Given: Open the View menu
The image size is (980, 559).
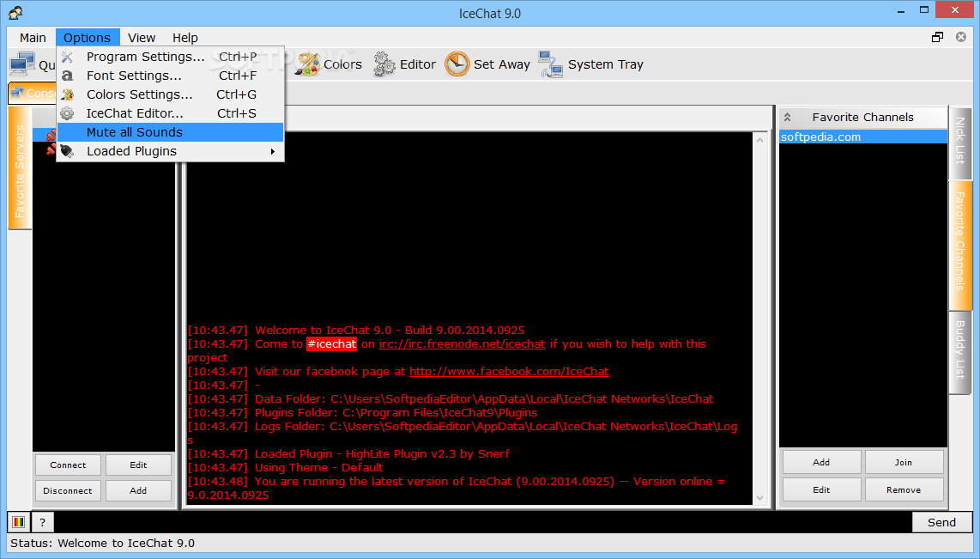Looking at the screenshot, I should coord(142,38).
